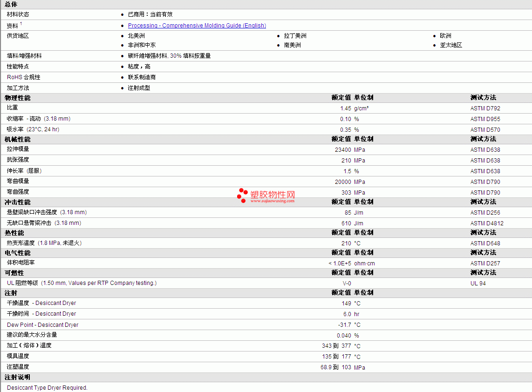This screenshot has width=532, height=392.
Task: Select 欧洲 supply region
Action: click(x=445, y=35)
